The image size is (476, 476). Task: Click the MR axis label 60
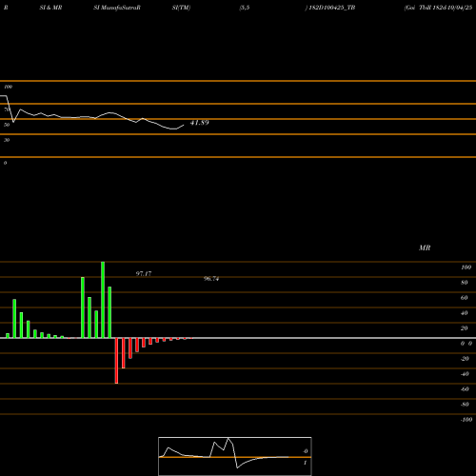465,298
